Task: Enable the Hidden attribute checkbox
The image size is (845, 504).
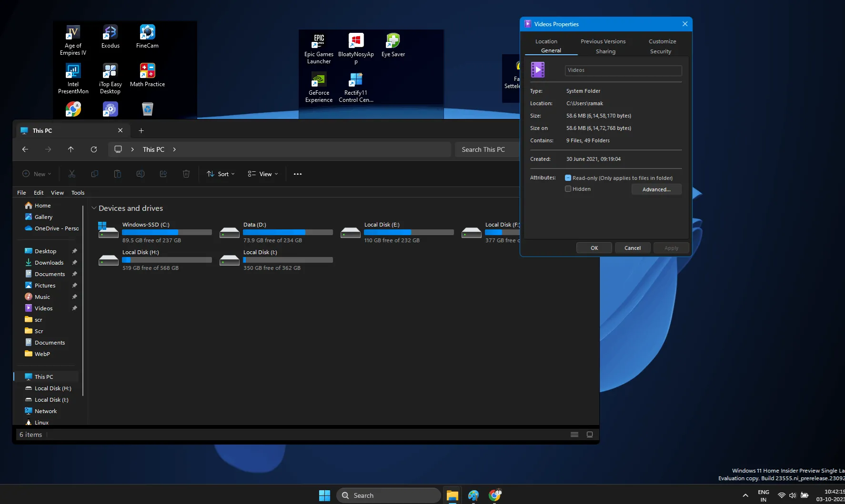Action: [567, 188]
